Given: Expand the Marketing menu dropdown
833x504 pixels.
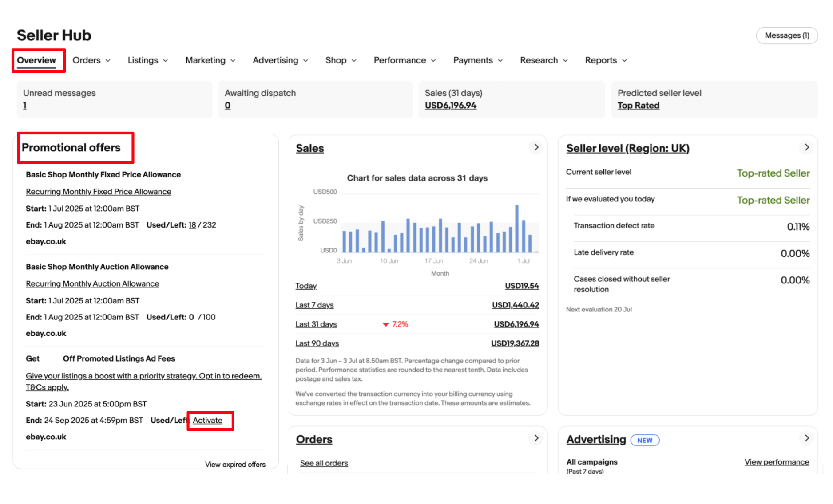Looking at the screenshot, I should (x=210, y=60).
